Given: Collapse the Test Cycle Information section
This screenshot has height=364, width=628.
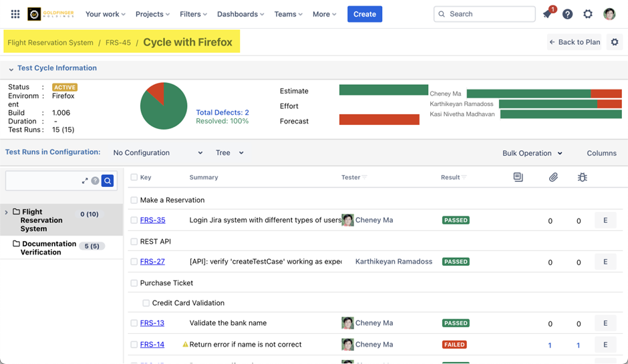Looking at the screenshot, I should tap(11, 69).
